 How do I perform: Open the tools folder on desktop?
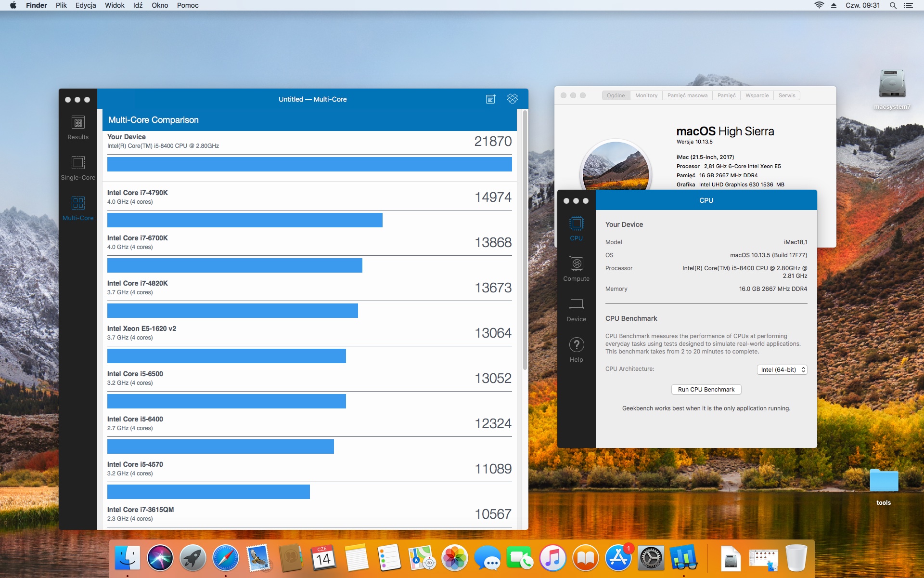click(884, 486)
